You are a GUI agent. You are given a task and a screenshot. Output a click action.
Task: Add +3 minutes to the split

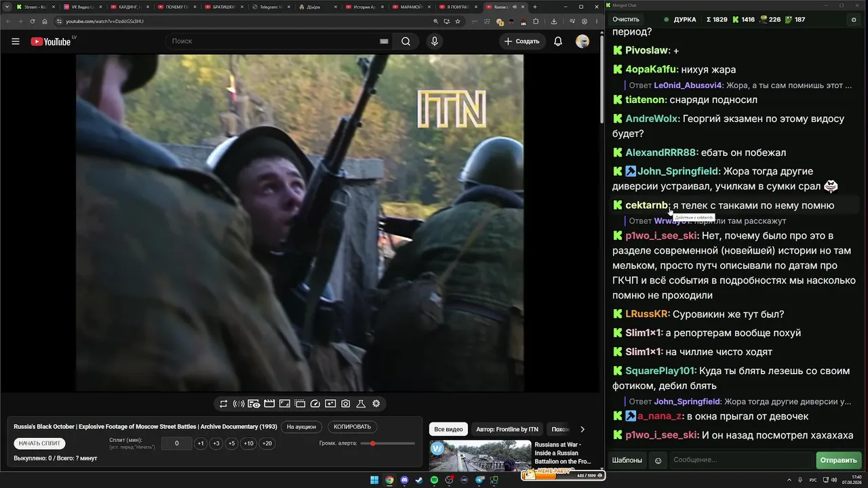216,443
